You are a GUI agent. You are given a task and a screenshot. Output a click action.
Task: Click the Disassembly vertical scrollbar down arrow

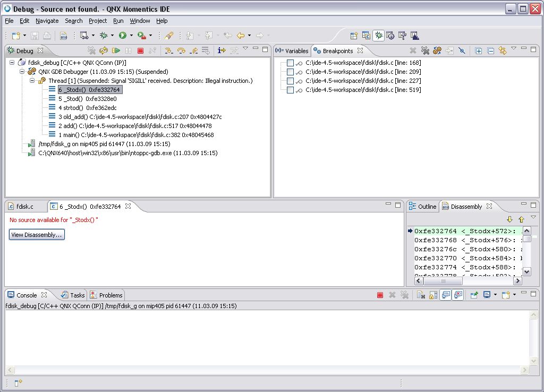tap(526, 271)
